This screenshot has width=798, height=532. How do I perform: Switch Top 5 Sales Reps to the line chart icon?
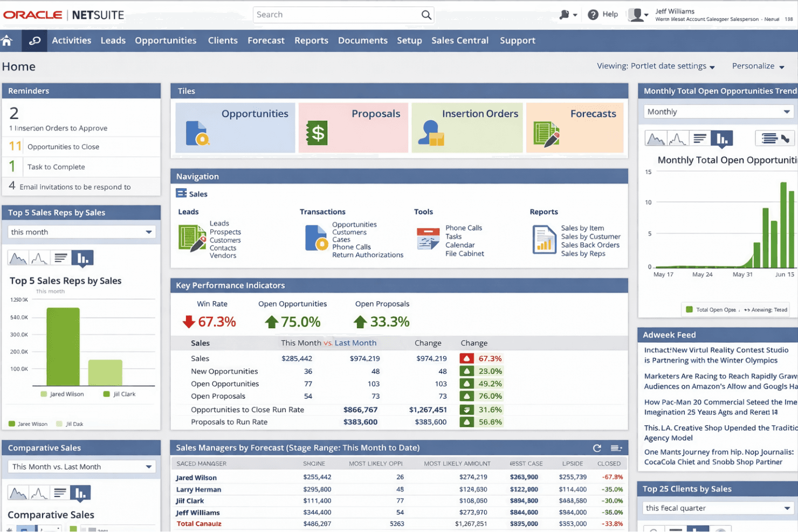(39, 258)
